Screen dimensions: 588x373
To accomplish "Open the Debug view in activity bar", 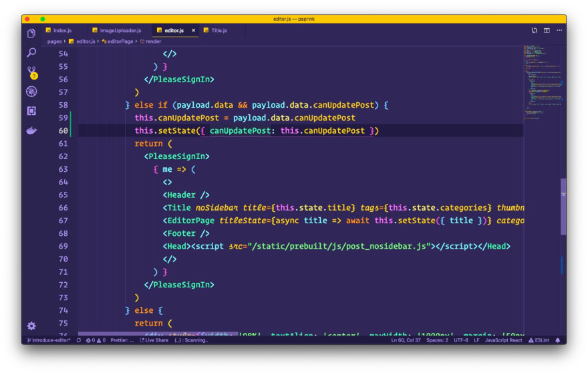I will pos(31,91).
